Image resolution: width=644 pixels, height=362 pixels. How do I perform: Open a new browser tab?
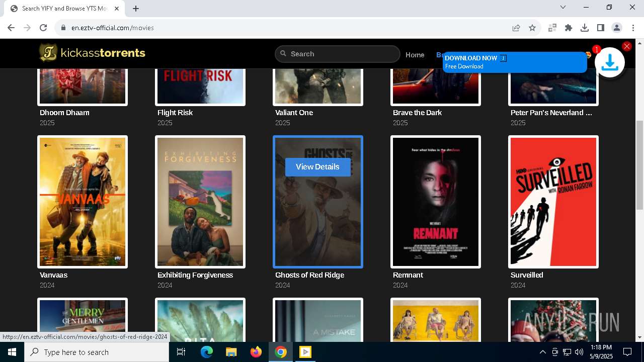pos(136,9)
